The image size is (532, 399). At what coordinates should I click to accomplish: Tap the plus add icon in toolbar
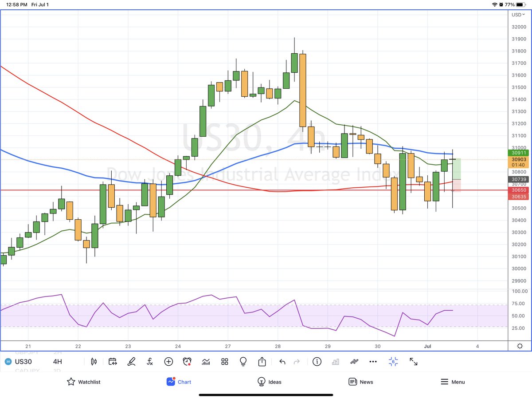point(168,362)
